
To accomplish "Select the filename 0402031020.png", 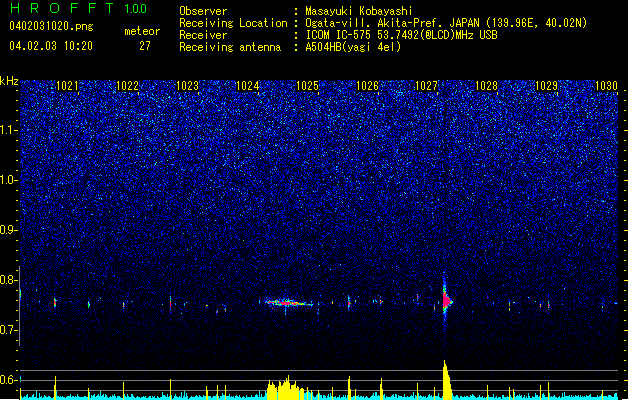I will [51, 26].
